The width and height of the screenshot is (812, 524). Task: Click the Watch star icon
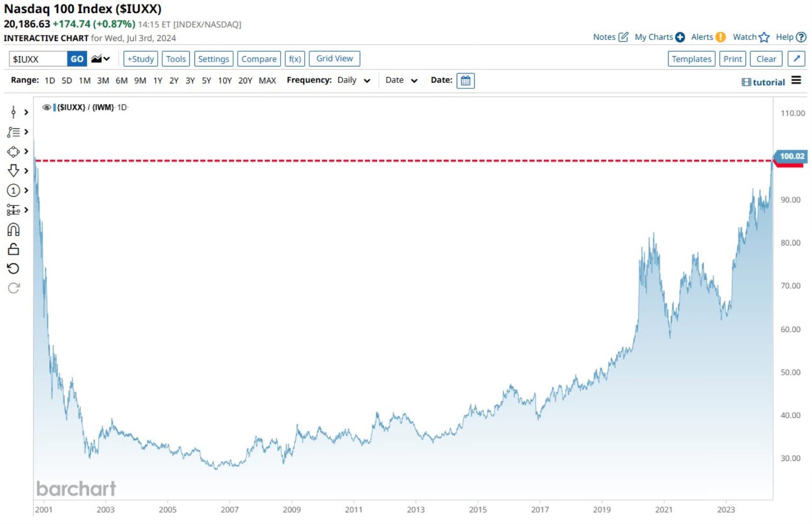coord(764,37)
